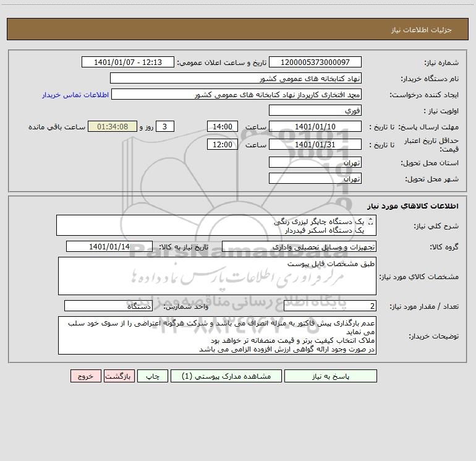Viewport: 476px width, 461px height.
Task: Select the need number field 1200005373000097
Action: coord(315,62)
